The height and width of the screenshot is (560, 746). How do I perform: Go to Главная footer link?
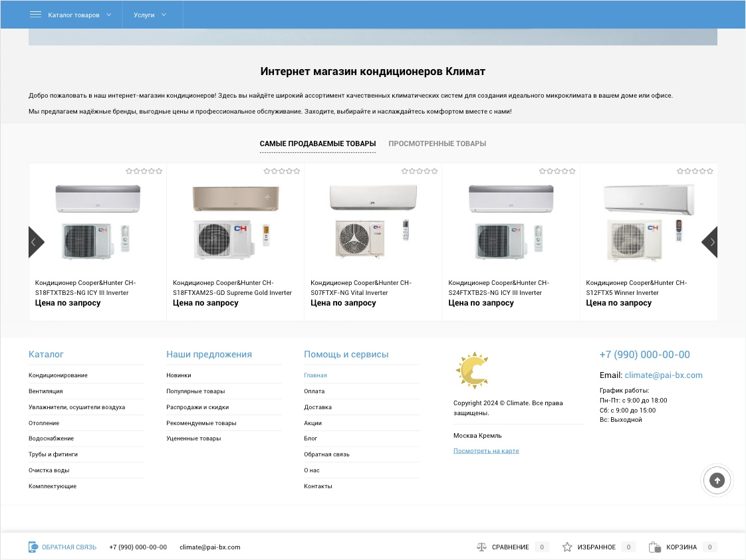[x=315, y=375]
